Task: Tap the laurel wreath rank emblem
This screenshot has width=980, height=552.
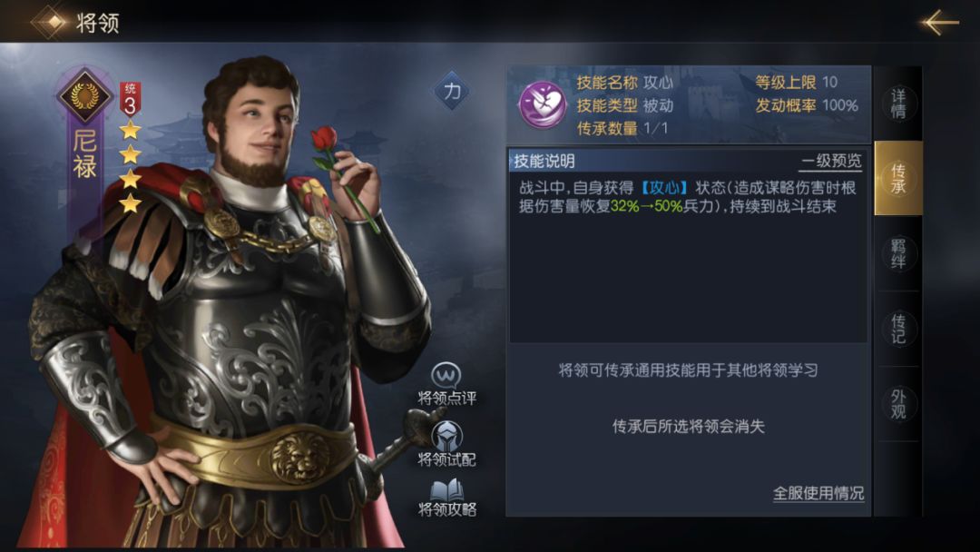Action: pos(85,95)
